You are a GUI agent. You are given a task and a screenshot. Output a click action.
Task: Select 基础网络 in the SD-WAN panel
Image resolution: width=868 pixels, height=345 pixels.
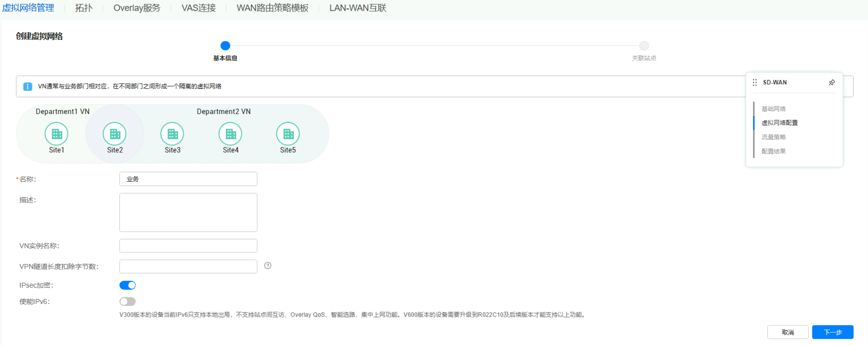(x=774, y=109)
